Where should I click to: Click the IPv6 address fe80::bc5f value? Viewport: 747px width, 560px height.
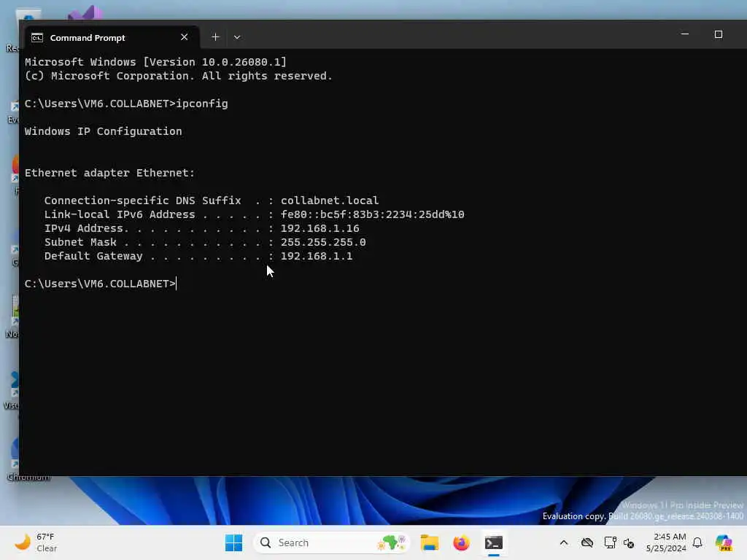pos(372,214)
